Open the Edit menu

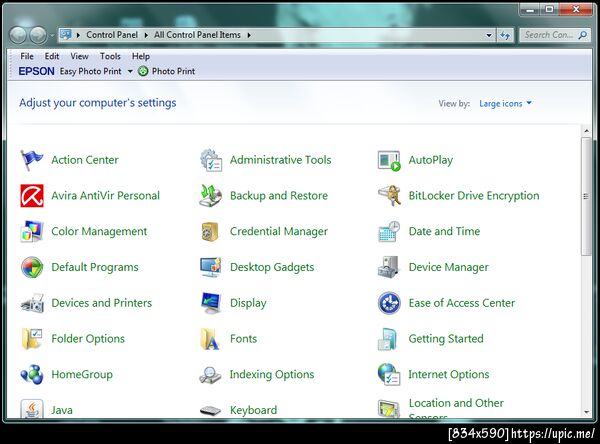[52, 56]
